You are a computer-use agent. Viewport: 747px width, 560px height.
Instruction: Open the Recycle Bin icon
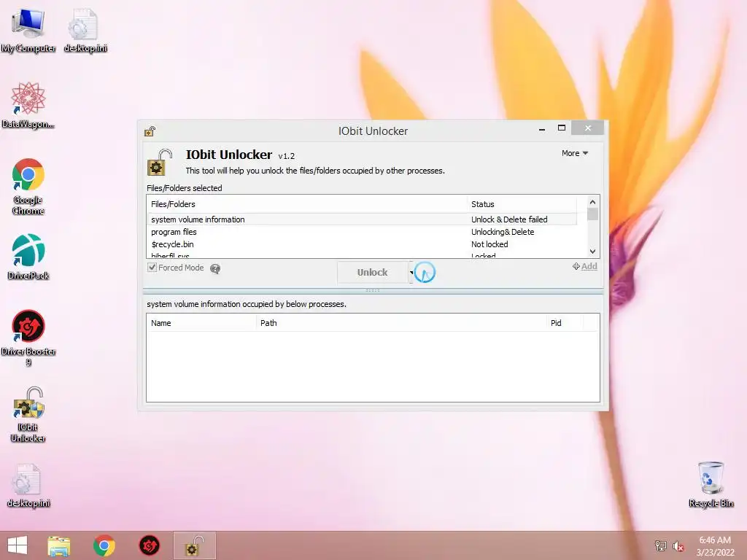pos(711,484)
